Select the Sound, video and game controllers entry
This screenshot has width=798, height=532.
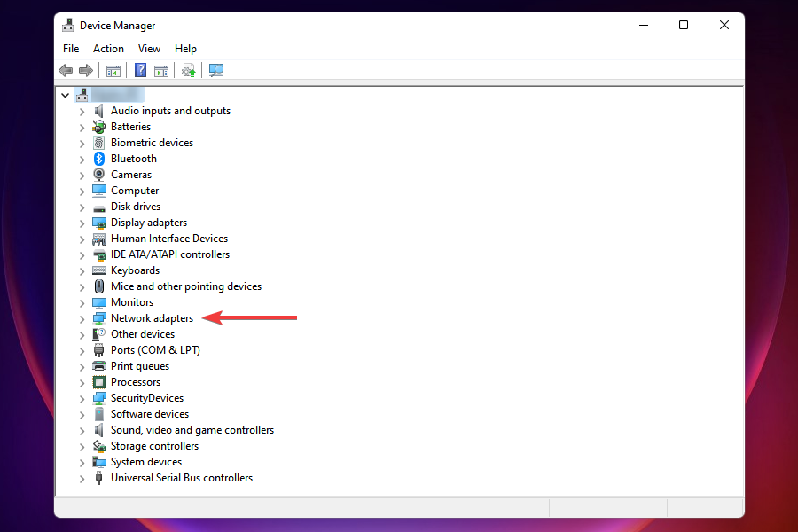(192, 429)
